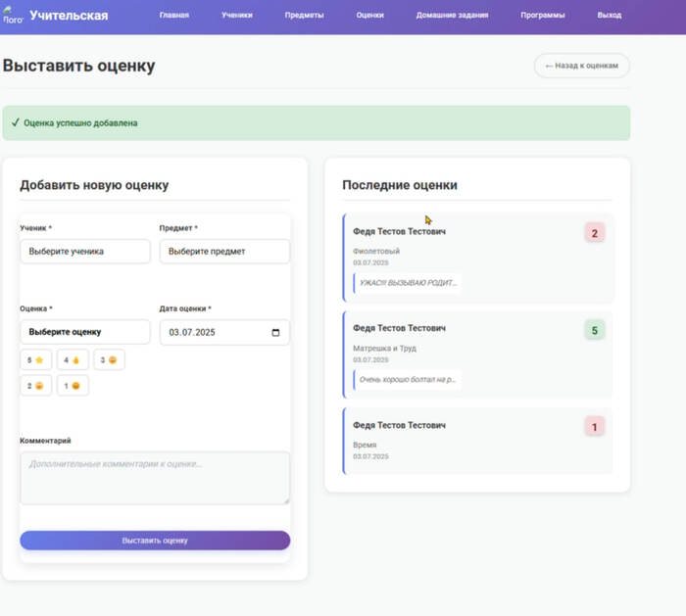Open Домашние задания navigation item
This screenshot has height=616, width=686.
[x=453, y=16]
